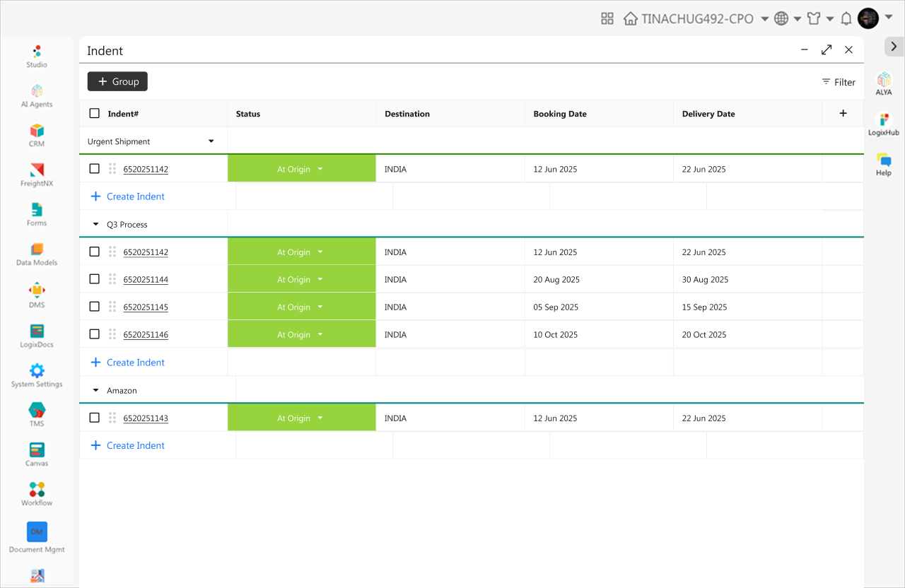The height and width of the screenshot is (588, 905).
Task: Open the Filter menu
Action: coord(839,82)
